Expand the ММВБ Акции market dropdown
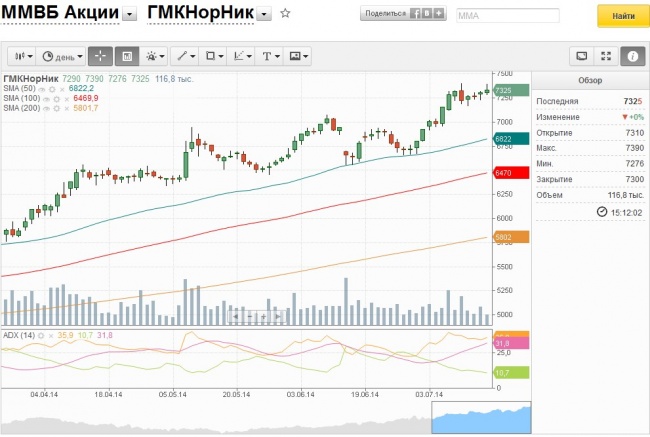The image size is (650, 437). click(x=130, y=15)
